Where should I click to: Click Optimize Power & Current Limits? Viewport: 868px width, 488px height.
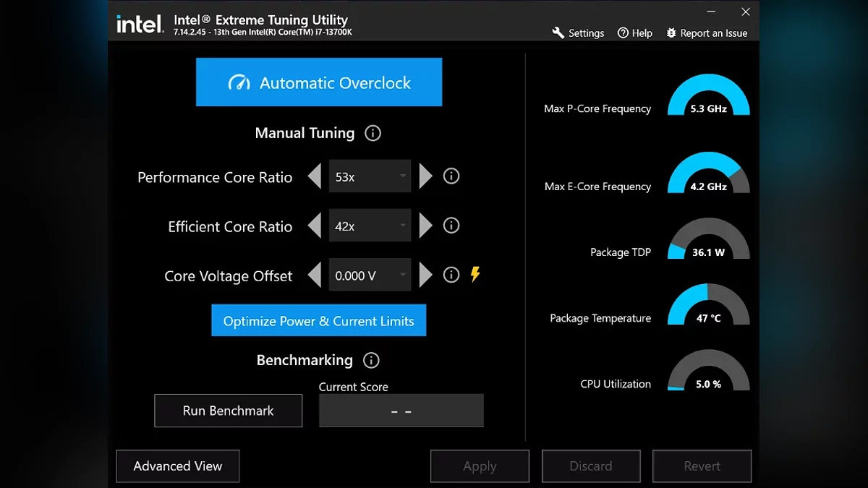coord(318,321)
